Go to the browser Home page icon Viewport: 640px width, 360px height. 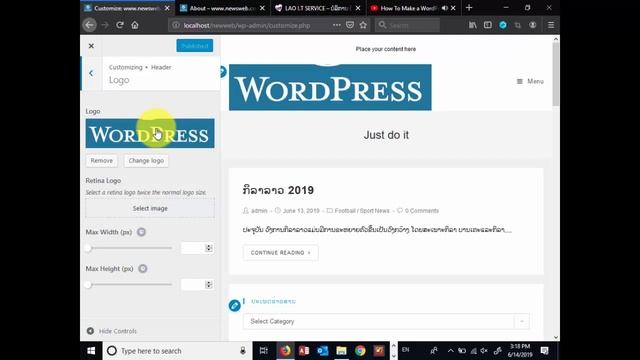(x=135, y=25)
